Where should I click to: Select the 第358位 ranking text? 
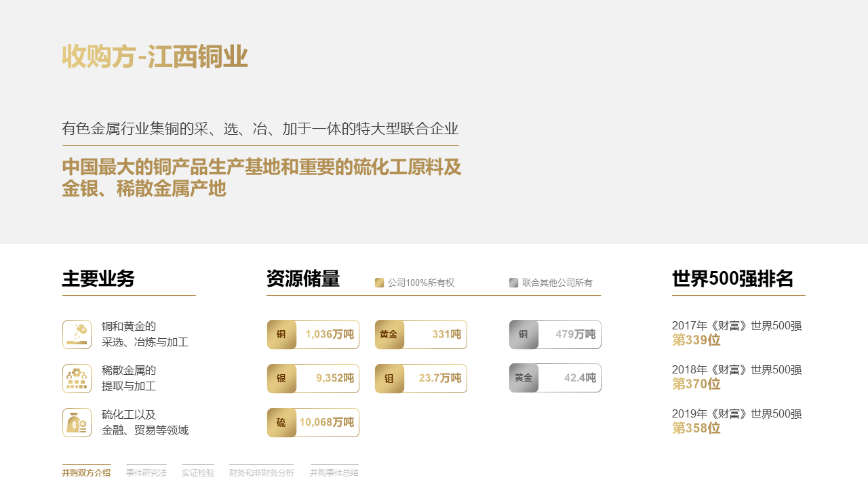pos(696,428)
